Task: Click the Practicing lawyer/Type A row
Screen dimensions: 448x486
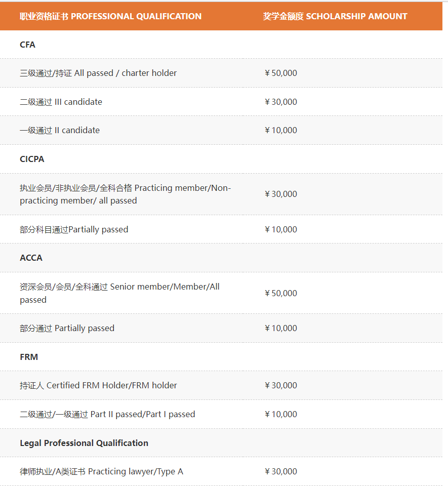Action: (101, 471)
